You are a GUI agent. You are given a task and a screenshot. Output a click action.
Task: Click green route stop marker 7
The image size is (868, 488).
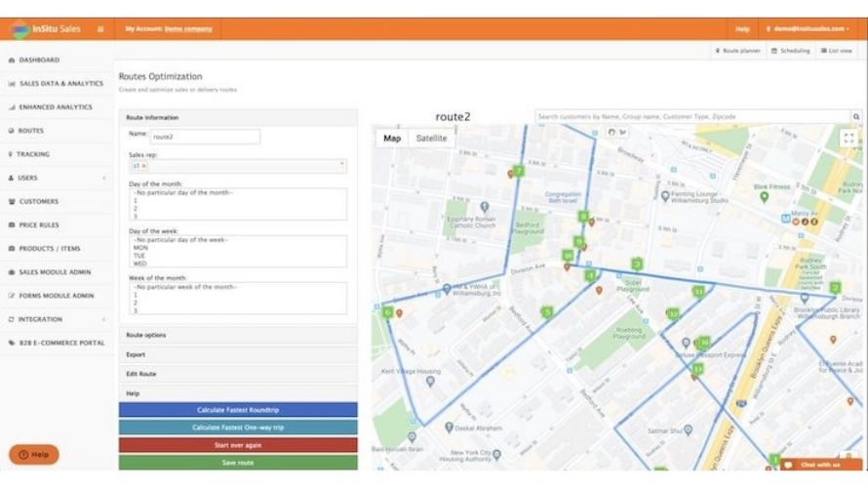click(519, 171)
